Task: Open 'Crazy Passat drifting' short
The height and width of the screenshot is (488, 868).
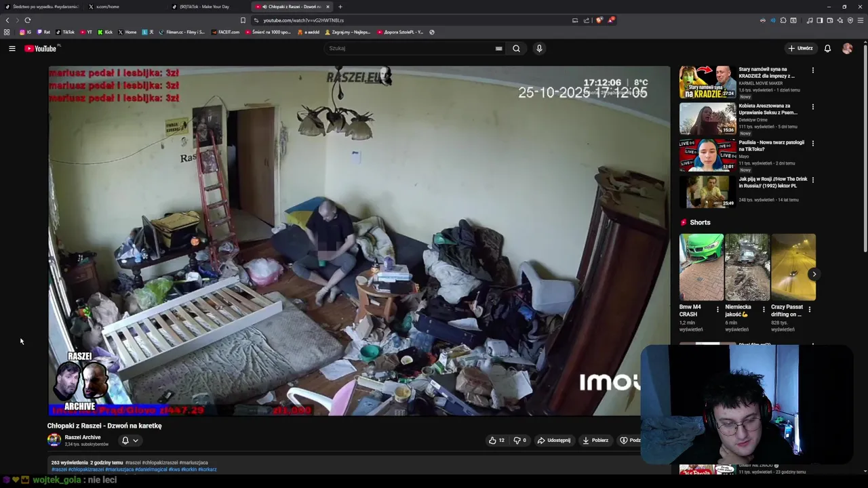Action: pyautogui.click(x=793, y=267)
